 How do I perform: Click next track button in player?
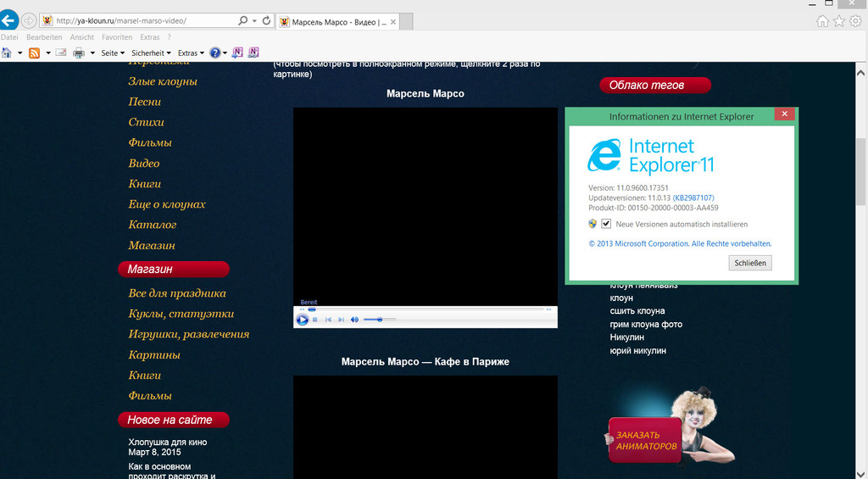(341, 320)
